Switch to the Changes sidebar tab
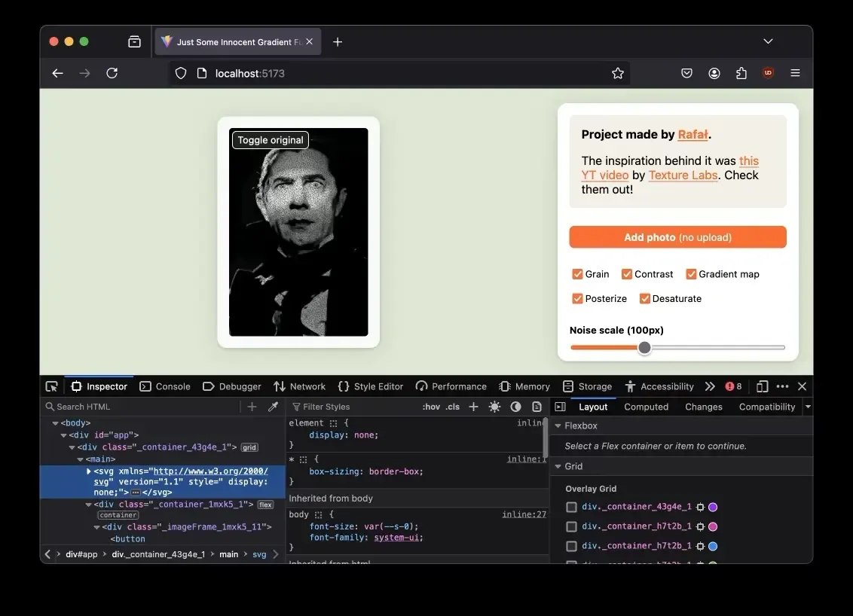This screenshot has height=616, width=853. tap(703, 407)
